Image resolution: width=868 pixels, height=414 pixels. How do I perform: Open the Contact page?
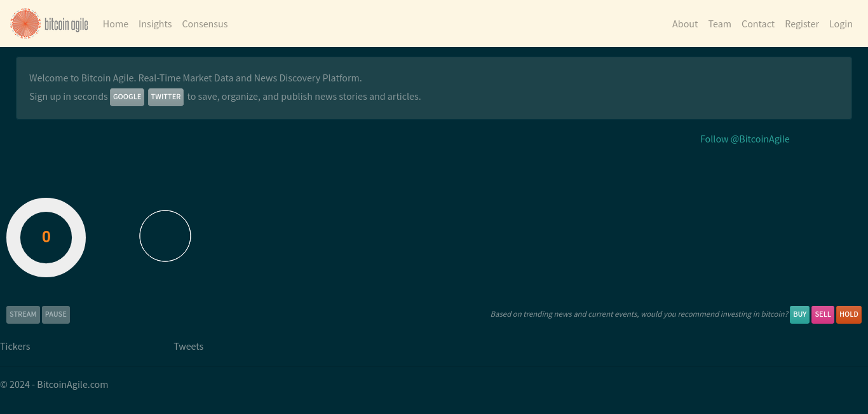point(758,24)
